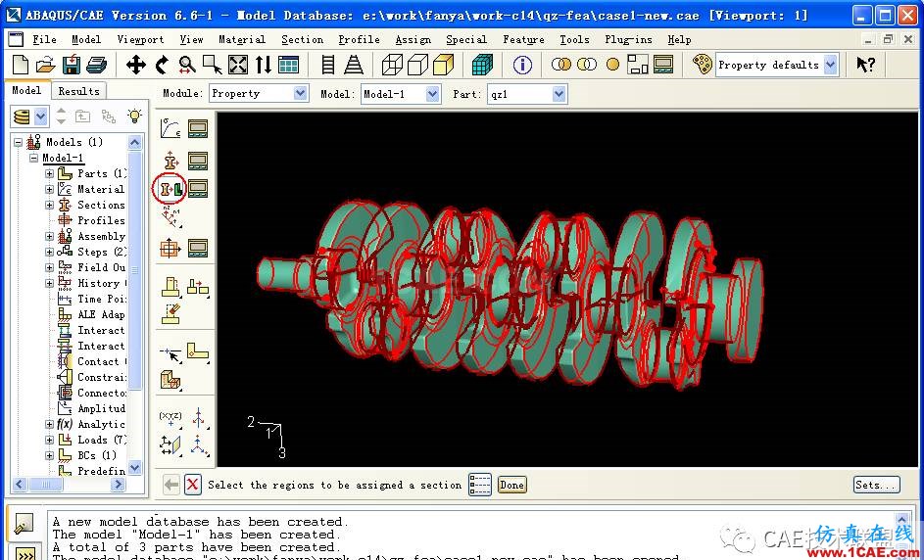
Task: Open the Viewport menu
Action: (140, 39)
